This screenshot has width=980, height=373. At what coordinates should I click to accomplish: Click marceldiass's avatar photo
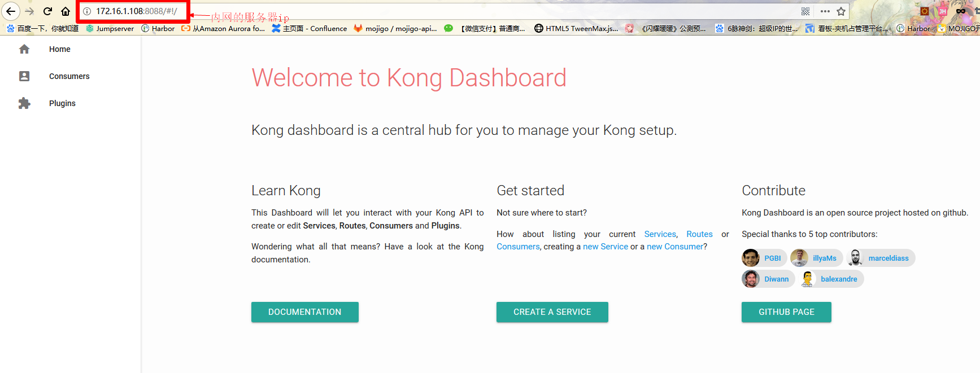(855, 258)
